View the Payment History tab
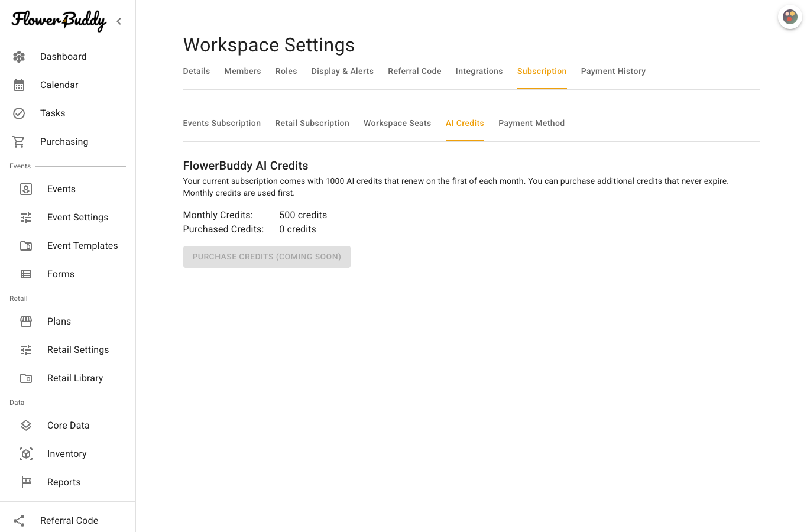Screen dimensions: 807x532 pyautogui.click(x=613, y=72)
